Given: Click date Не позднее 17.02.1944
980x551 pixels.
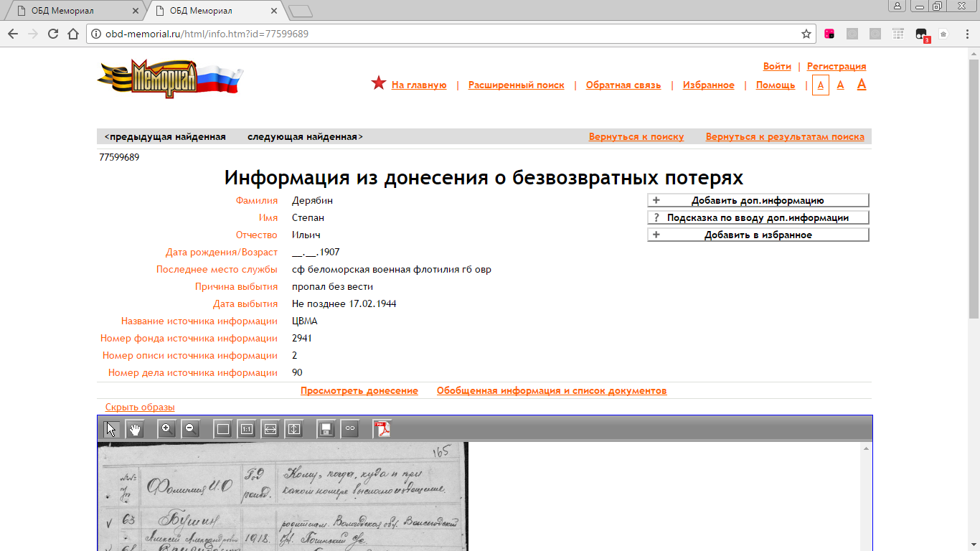Looking at the screenshot, I should click(x=344, y=304).
